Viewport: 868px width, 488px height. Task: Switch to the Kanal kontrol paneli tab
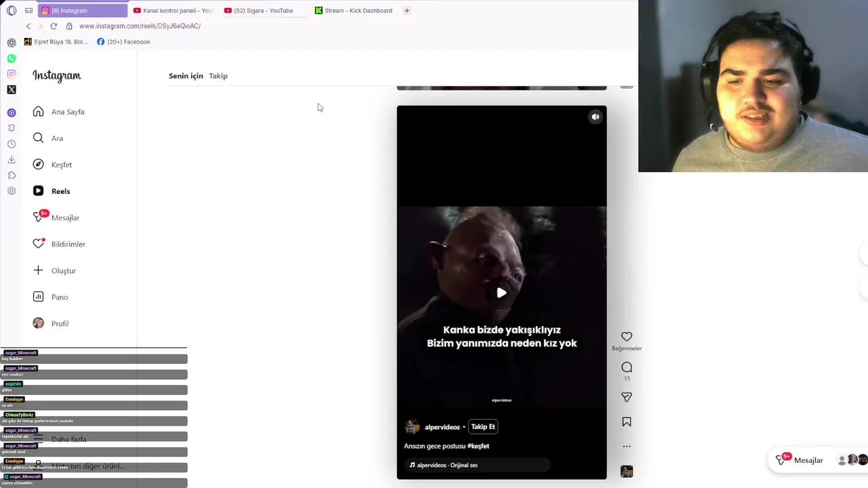(173, 11)
